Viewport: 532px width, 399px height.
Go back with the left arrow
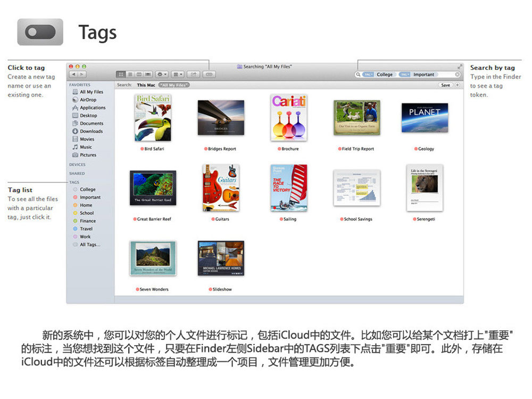click(x=73, y=74)
